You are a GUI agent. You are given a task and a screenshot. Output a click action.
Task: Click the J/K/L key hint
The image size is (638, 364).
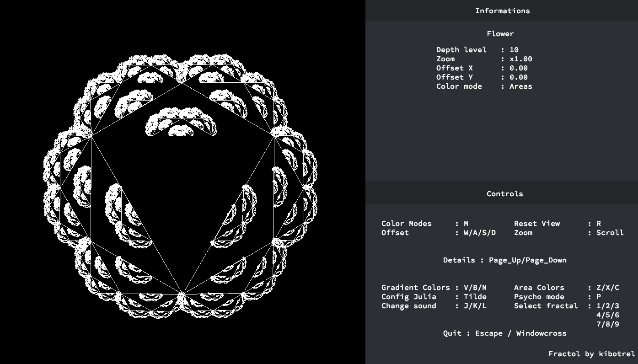(475, 305)
